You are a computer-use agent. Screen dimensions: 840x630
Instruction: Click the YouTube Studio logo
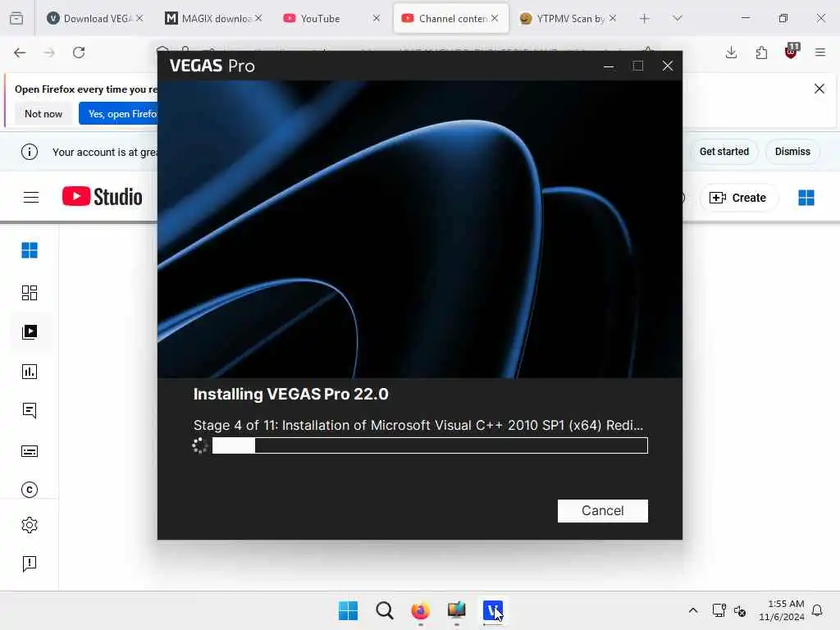103,197
